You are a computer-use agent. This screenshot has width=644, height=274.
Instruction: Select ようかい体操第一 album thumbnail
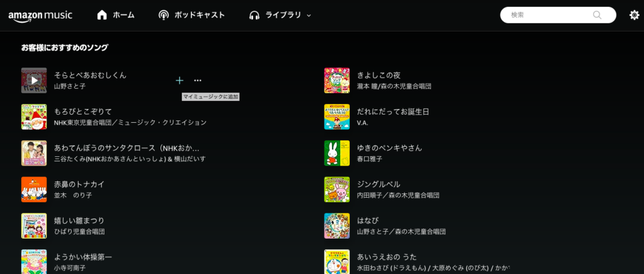point(34,261)
